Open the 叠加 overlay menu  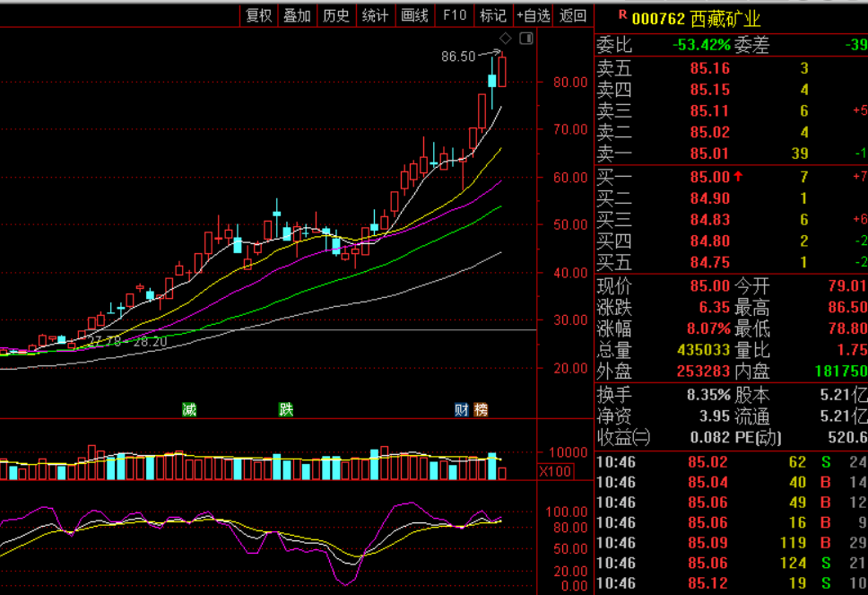(297, 15)
